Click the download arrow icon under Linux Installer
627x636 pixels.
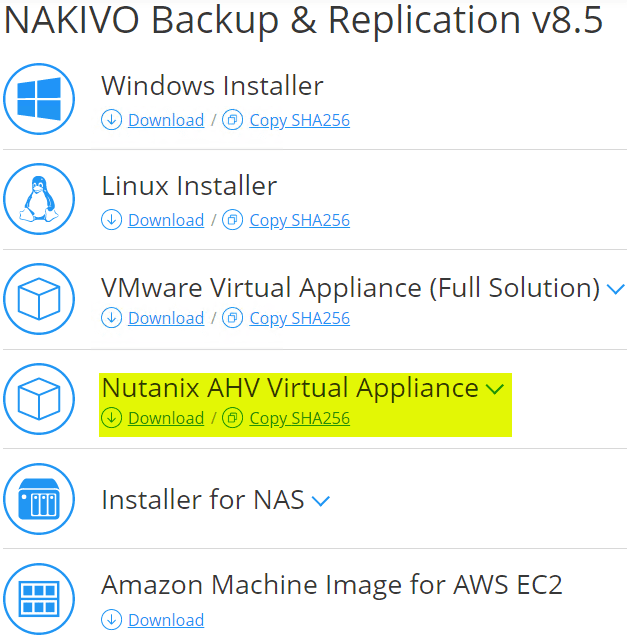(112, 220)
